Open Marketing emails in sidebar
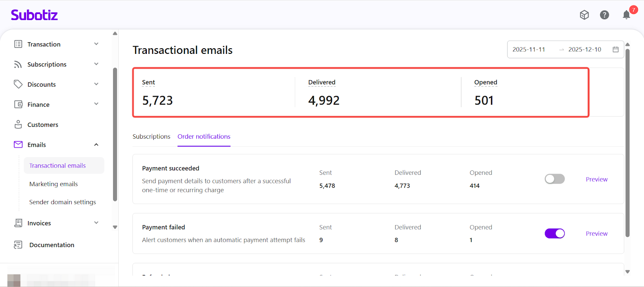The width and height of the screenshot is (644, 287). 54,184
